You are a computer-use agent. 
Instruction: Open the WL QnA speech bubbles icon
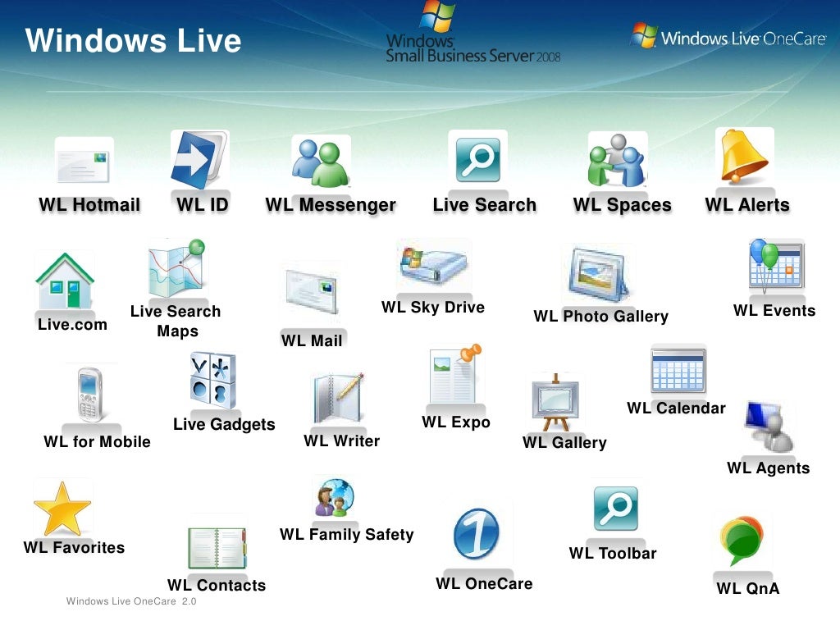coord(742,541)
